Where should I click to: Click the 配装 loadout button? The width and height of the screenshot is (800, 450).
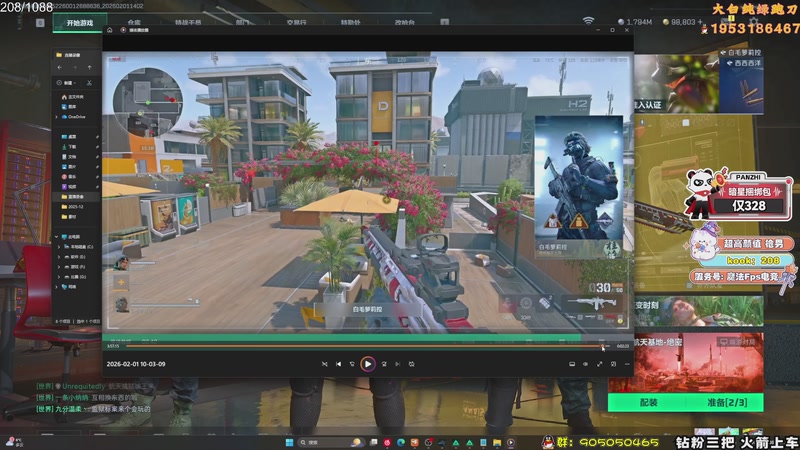coord(648,403)
